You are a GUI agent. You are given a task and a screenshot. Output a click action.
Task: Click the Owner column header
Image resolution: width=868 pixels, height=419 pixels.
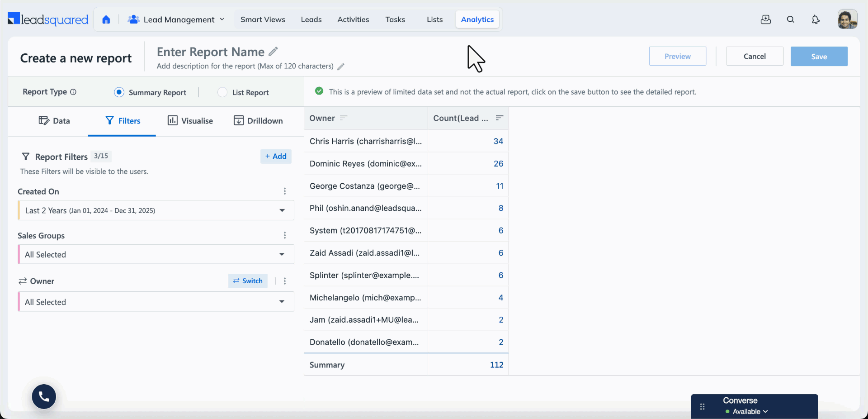pos(366,118)
